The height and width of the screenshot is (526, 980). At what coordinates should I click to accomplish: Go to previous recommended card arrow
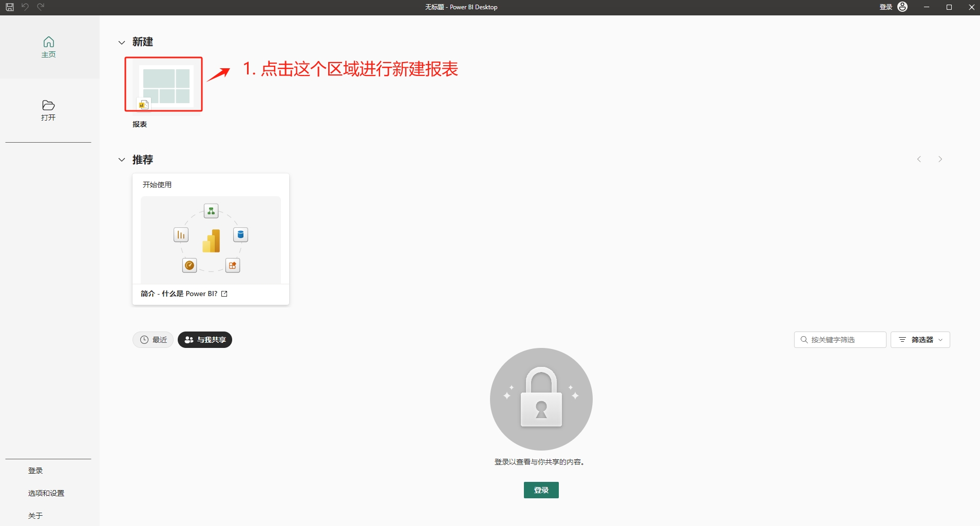coord(919,159)
